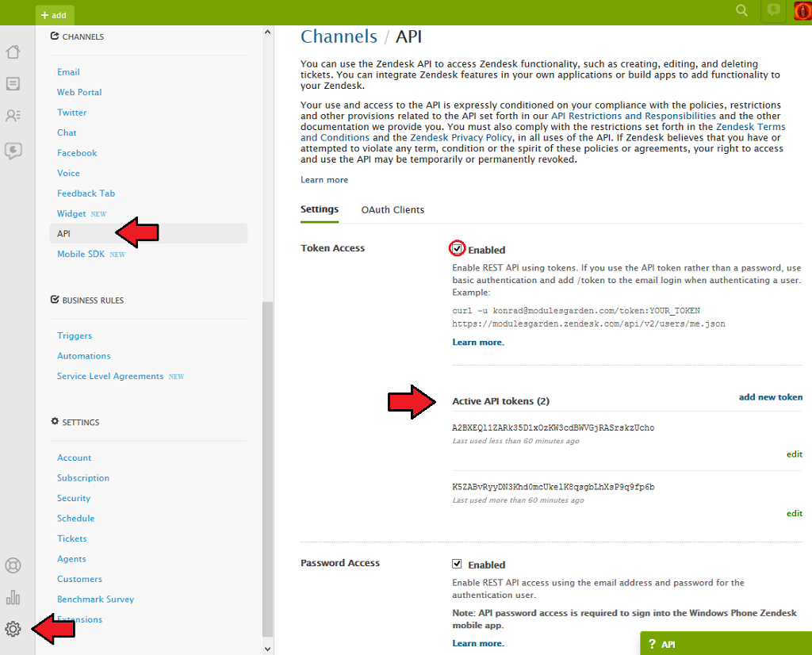Open the Twitter channel

72,113
